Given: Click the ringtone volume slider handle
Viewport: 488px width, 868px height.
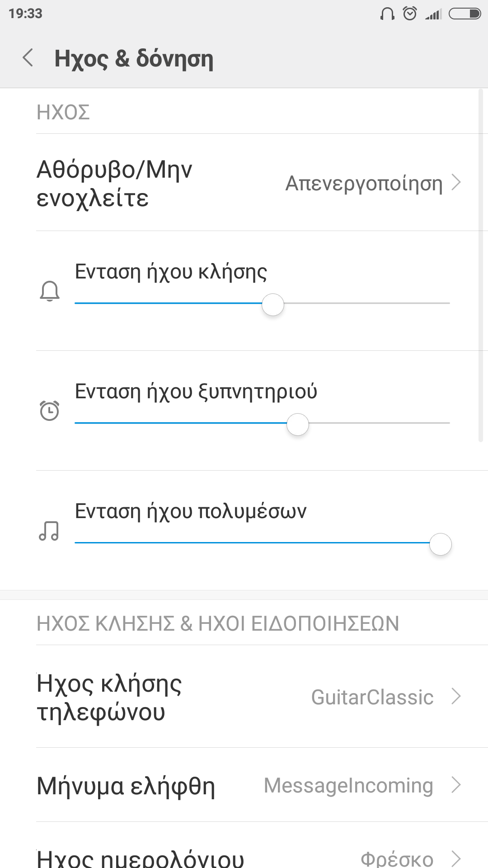Looking at the screenshot, I should pyautogui.click(x=273, y=305).
